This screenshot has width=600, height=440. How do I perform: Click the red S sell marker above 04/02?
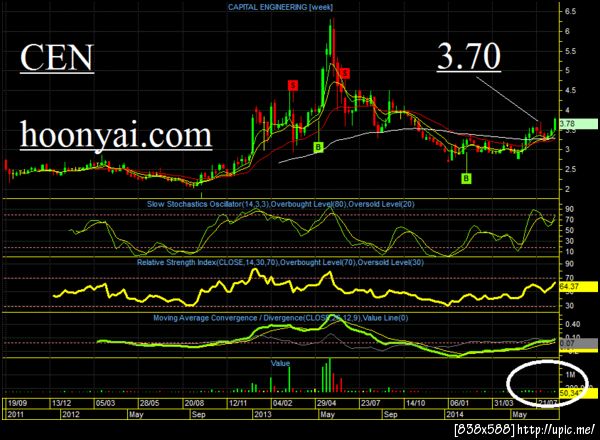pyautogui.click(x=293, y=85)
